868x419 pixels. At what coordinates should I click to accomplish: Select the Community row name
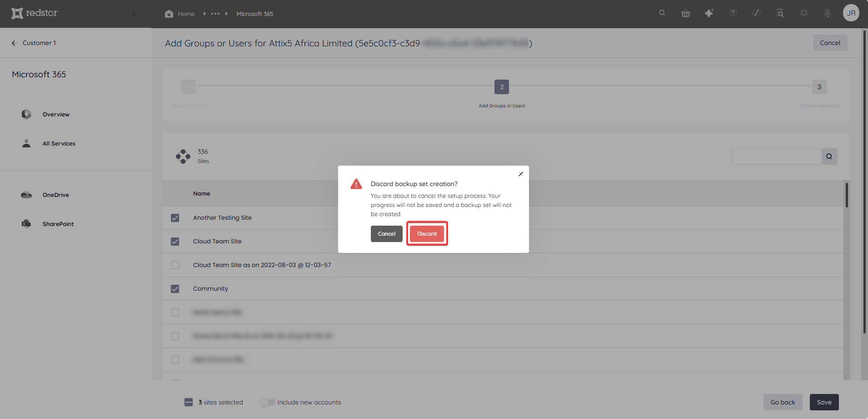pos(210,288)
